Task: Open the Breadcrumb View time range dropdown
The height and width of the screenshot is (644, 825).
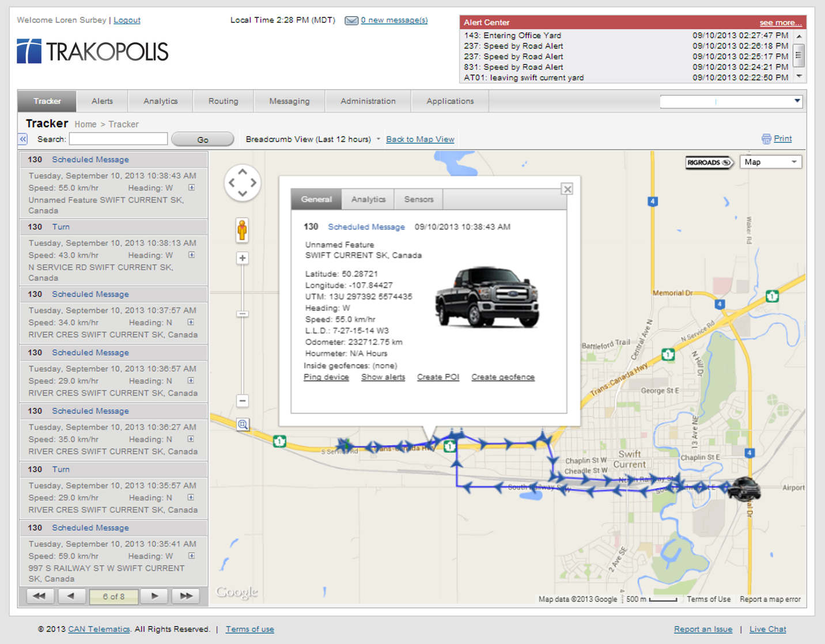Action: (378, 139)
